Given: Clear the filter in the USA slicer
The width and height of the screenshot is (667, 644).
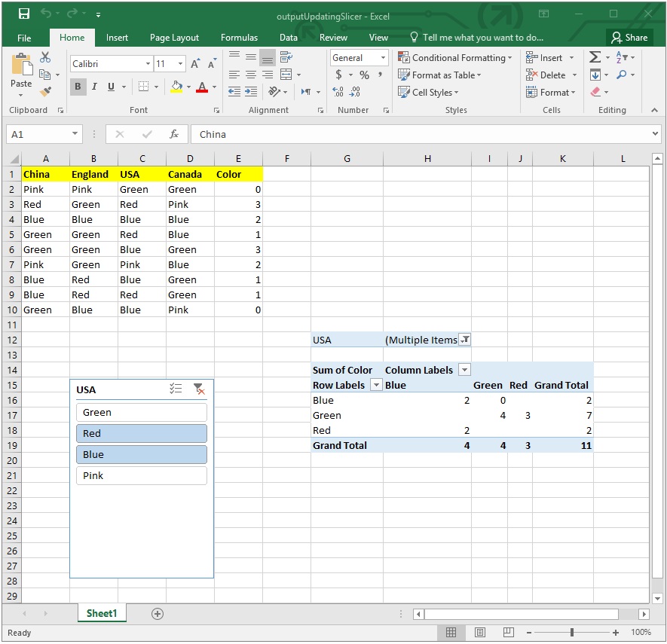Looking at the screenshot, I should [x=199, y=389].
